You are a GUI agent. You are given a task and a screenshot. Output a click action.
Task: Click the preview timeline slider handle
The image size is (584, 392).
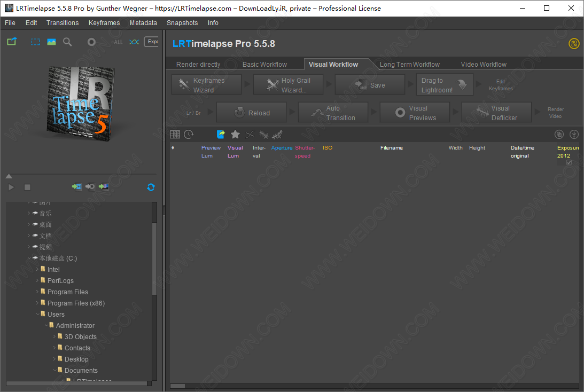coord(9,176)
